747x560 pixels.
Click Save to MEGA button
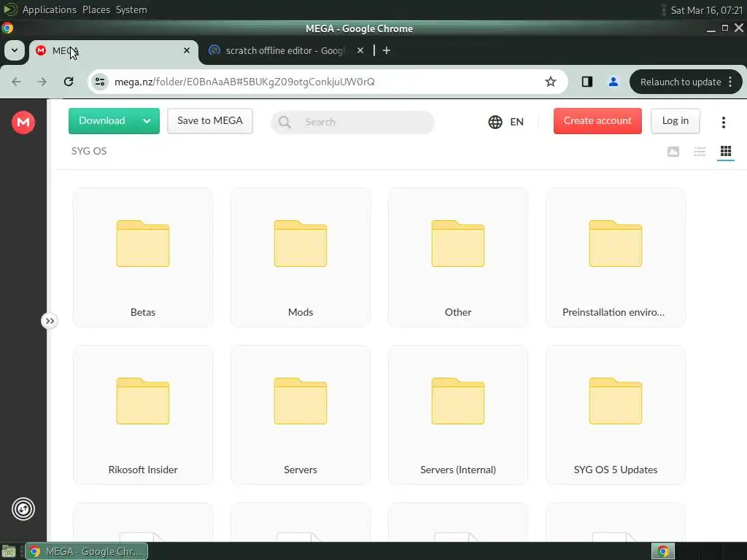point(209,121)
